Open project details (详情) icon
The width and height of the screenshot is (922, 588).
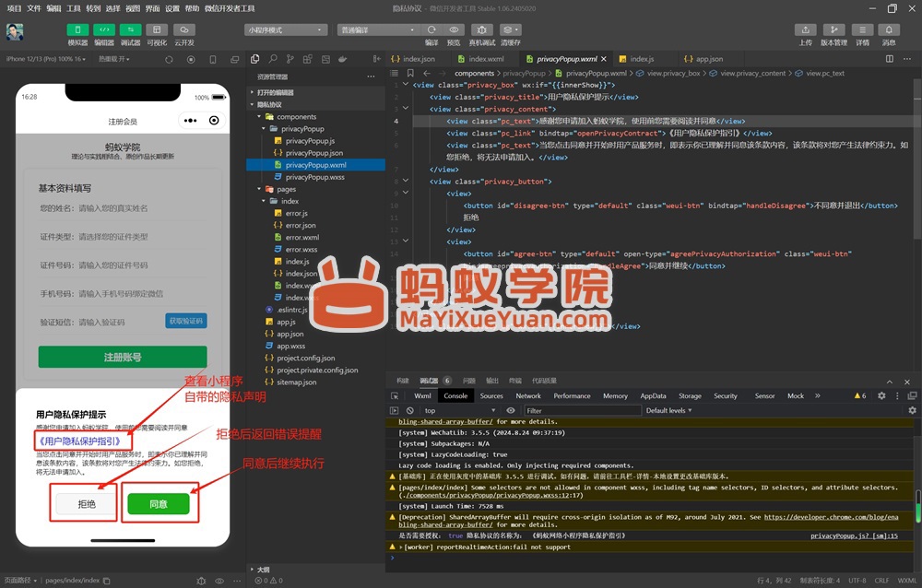click(x=862, y=30)
